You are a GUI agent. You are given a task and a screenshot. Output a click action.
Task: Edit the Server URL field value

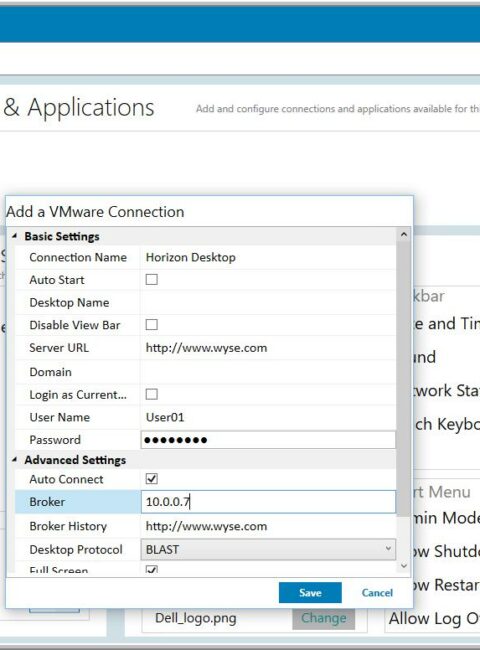tap(268, 348)
